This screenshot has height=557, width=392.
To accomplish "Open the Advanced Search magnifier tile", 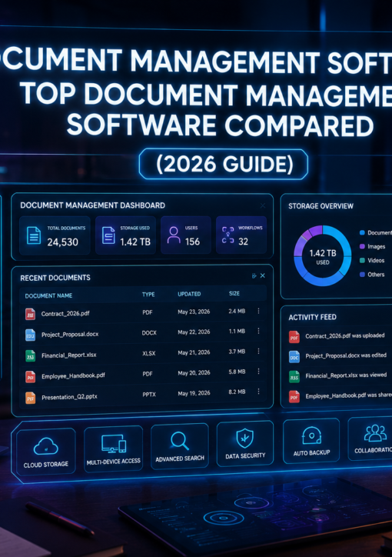I will (x=180, y=445).
